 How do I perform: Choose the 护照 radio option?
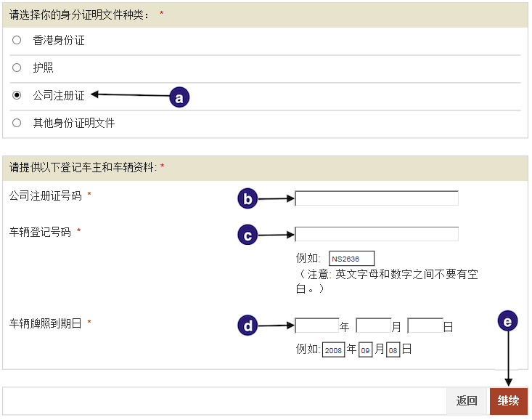point(17,68)
